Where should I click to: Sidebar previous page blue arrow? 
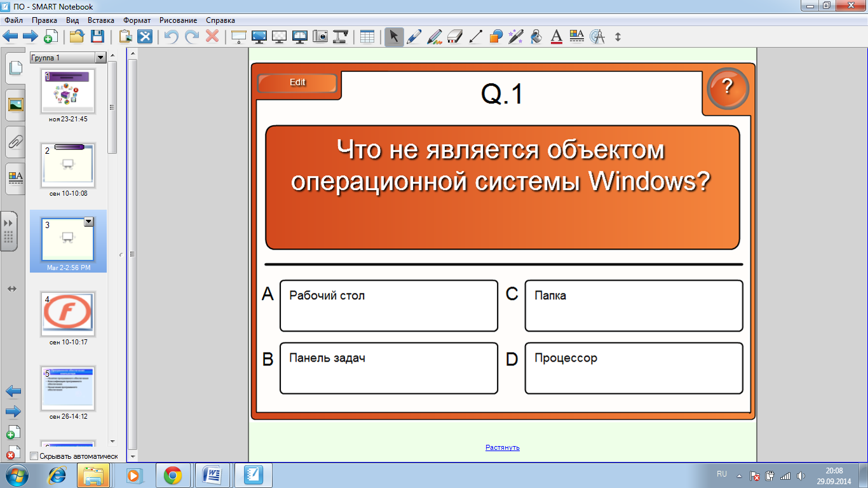pos(13,391)
